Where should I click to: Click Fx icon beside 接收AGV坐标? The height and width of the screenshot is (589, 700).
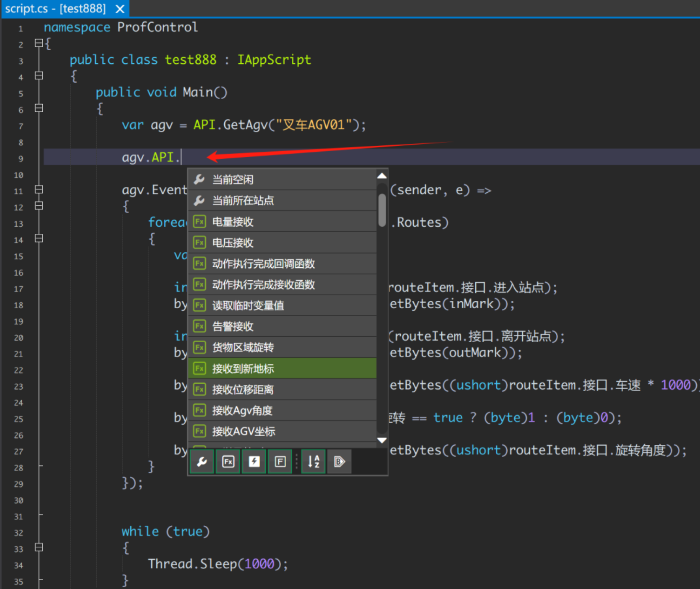[x=200, y=431]
